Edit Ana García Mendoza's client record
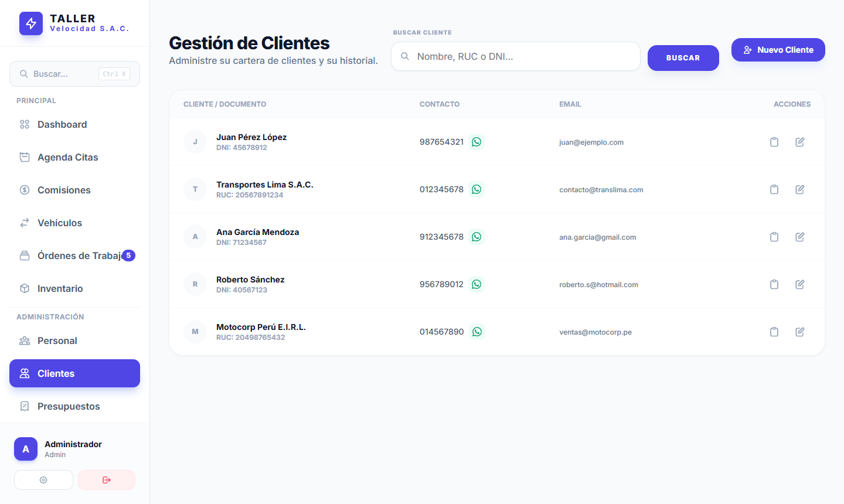844x504 pixels. pyautogui.click(x=799, y=237)
